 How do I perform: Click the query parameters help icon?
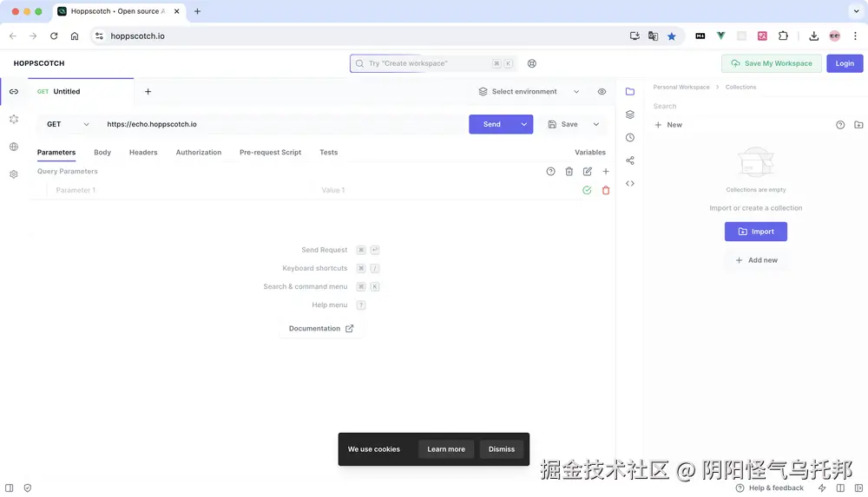click(x=550, y=172)
